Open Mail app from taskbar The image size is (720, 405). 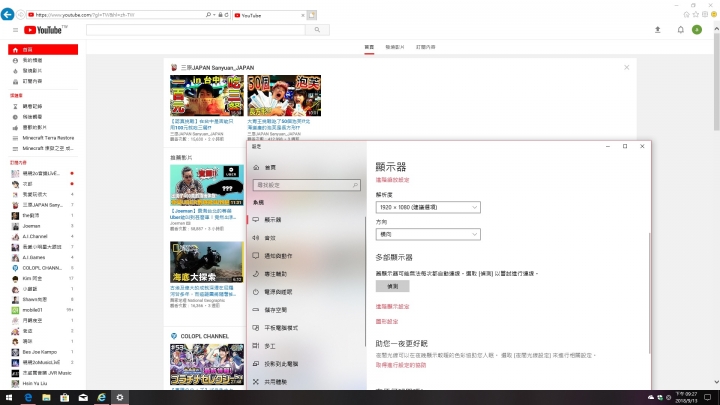point(83,398)
